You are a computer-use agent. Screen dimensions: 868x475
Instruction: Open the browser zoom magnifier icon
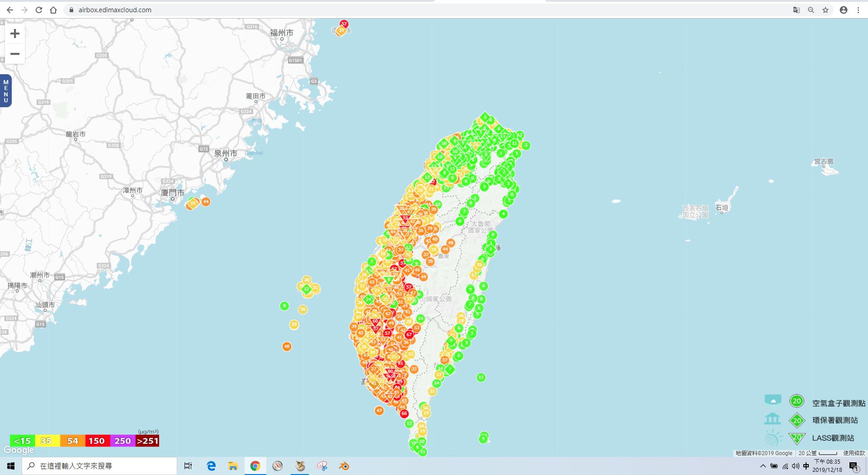click(811, 10)
